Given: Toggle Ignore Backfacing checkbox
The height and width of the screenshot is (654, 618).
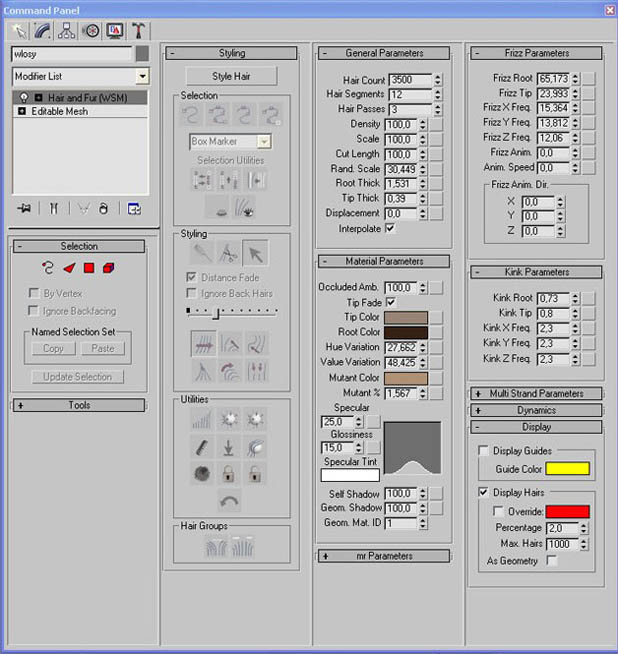Looking at the screenshot, I should [x=33, y=311].
